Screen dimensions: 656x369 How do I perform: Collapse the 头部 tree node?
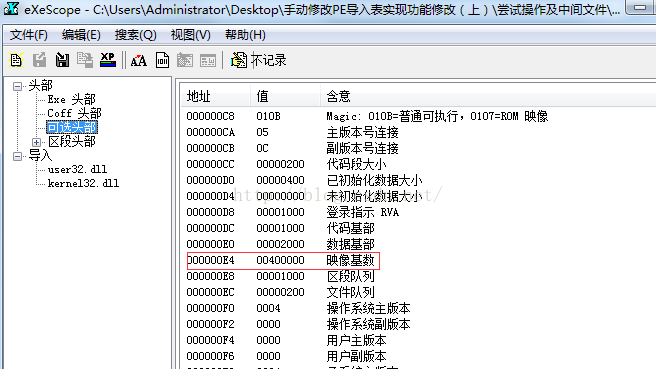[18, 87]
